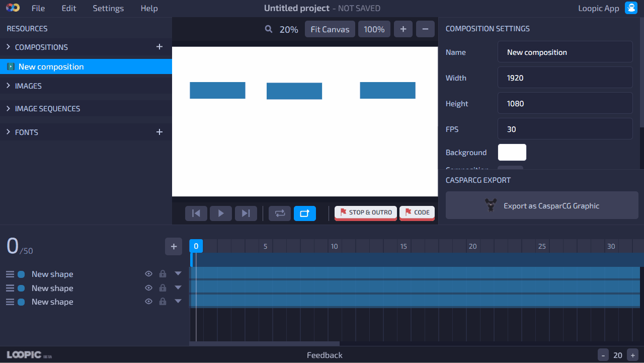
Task: Open the Feedback link
Action: pyautogui.click(x=325, y=355)
